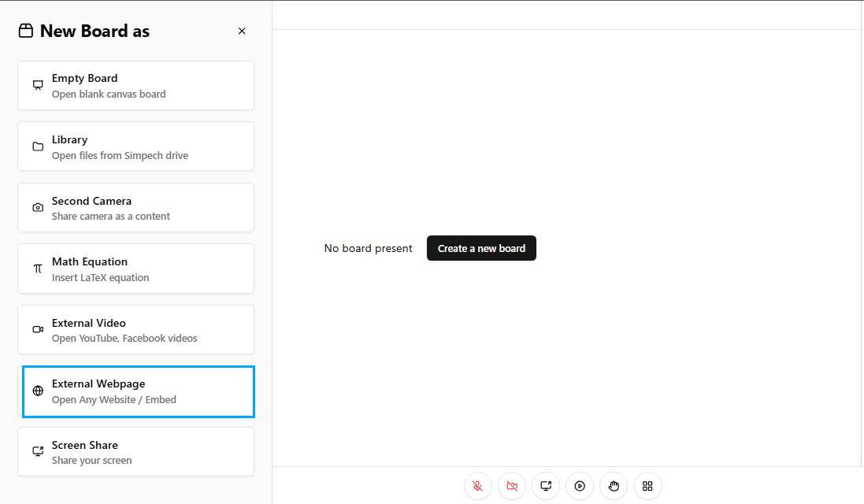Click screen share icon in bottom toolbar
The image size is (864, 504).
(546, 486)
